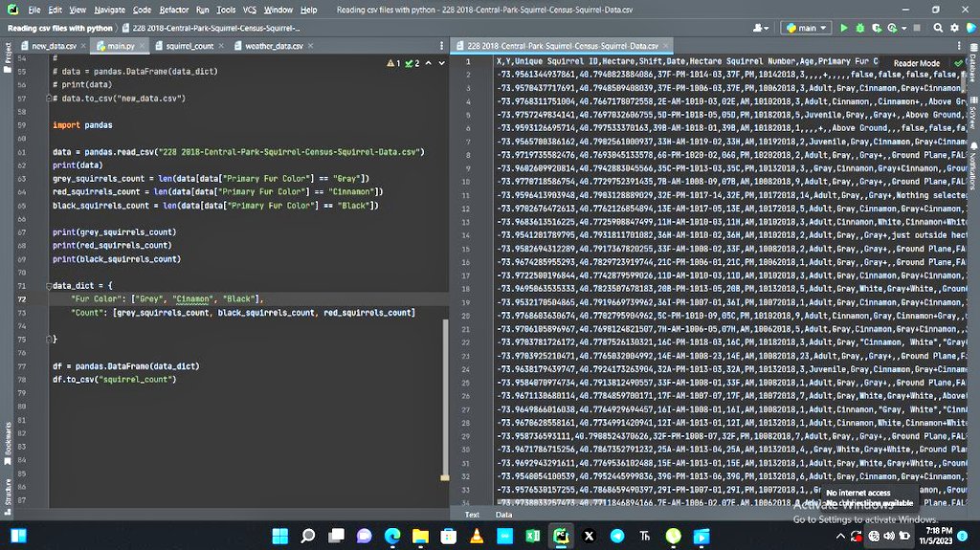The height and width of the screenshot is (550, 980).
Task: Click project breadcrumb 'Reading csv files with python'
Action: click(60, 28)
